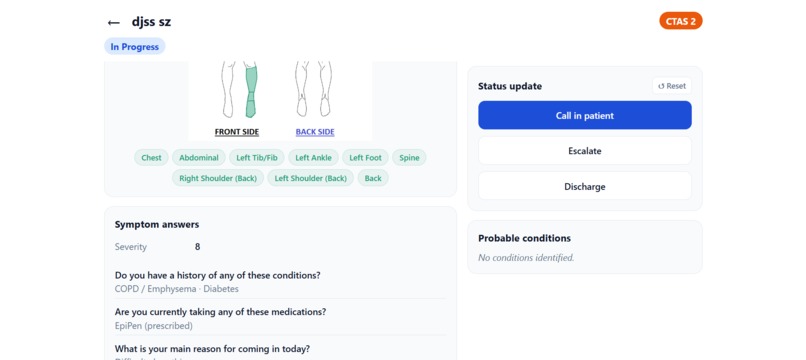This screenshot has height=360, width=806.
Task: Switch to BACK SIDE body view
Action: pos(315,132)
